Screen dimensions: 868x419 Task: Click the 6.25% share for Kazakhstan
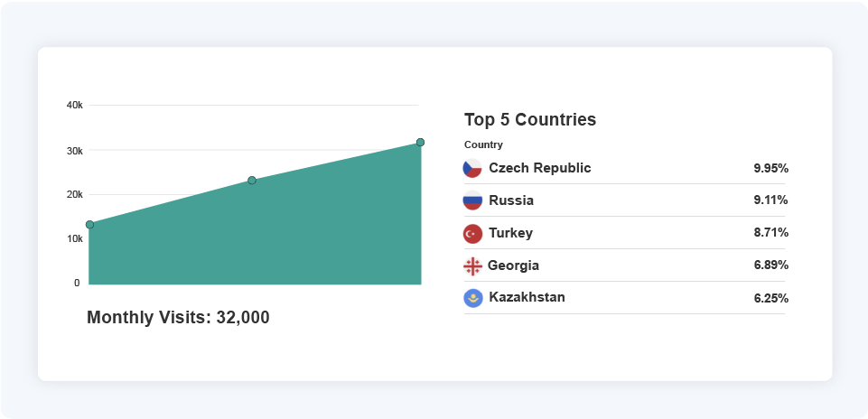(x=770, y=298)
